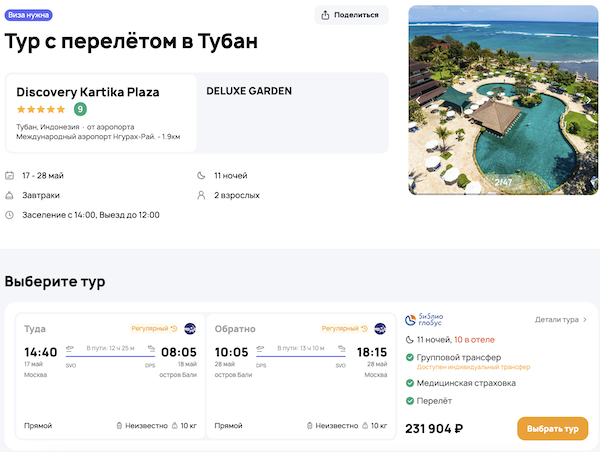Click the five-star hotel rating
Viewport: 600px width, 452px height.
[41, 109]
